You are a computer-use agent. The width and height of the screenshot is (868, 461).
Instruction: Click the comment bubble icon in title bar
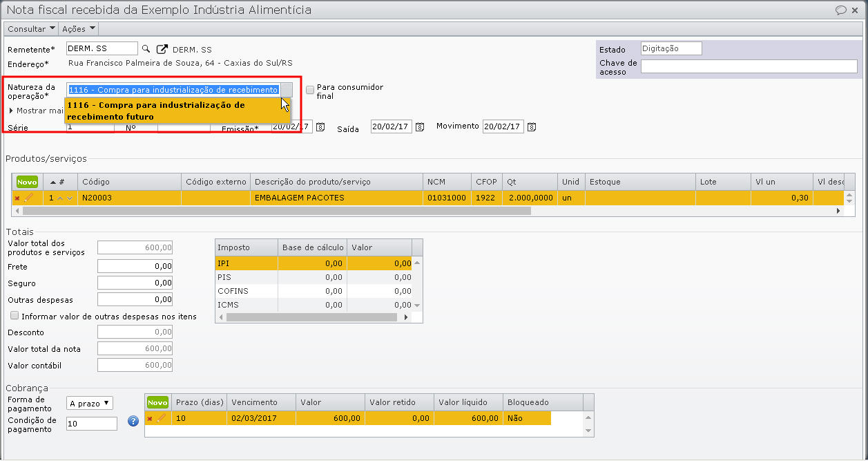tap(841, 10)
